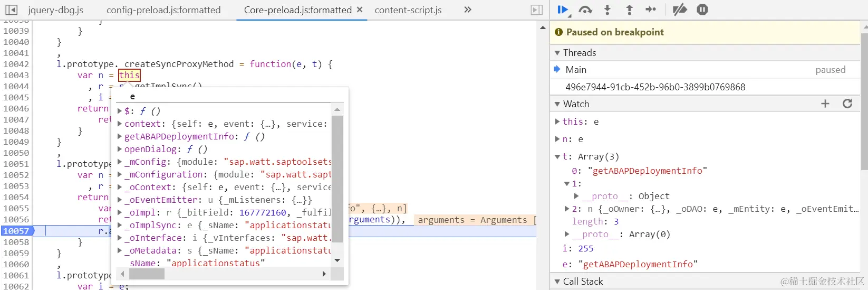Viewport: 868px width, 290px height.
Task: Select the Core-preload.js:formatted tab
Action: coord(297,10)
